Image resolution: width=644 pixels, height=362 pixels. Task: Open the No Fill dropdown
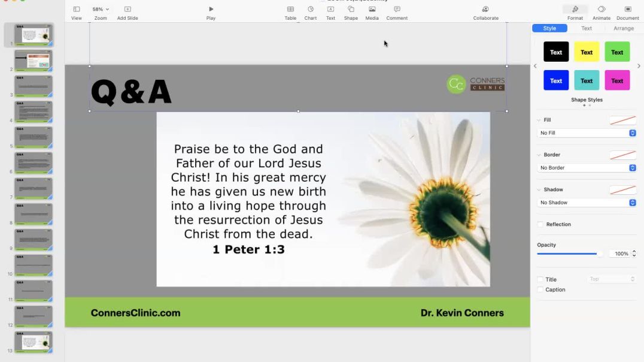point(587,133)
